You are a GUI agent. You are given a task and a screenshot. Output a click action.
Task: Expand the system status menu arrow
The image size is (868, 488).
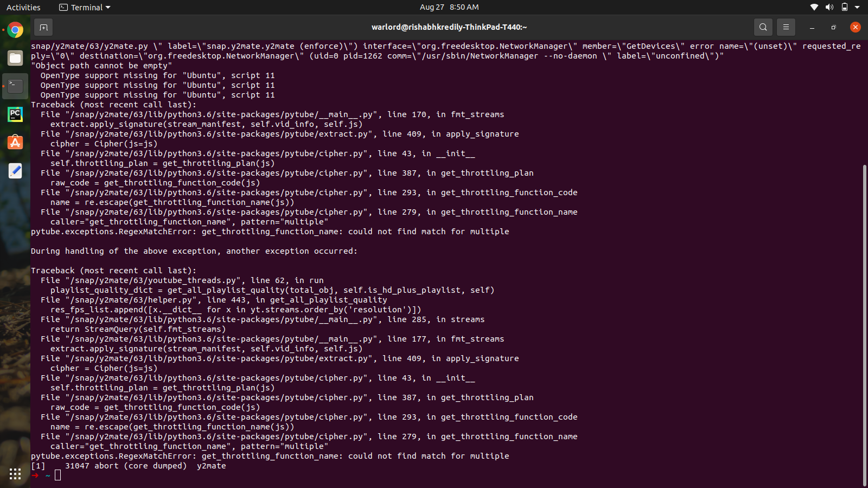click(x=858, y=7)
